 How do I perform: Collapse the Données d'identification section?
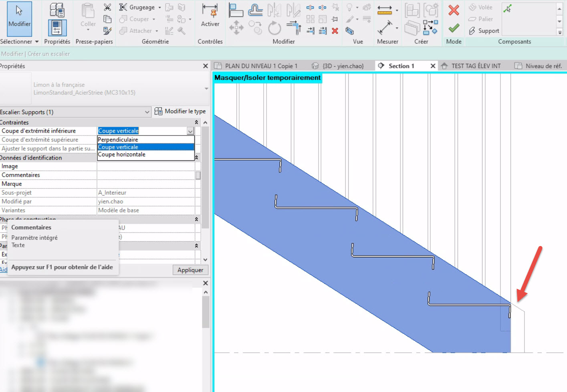pyautogui.click(x=196, y=157)
